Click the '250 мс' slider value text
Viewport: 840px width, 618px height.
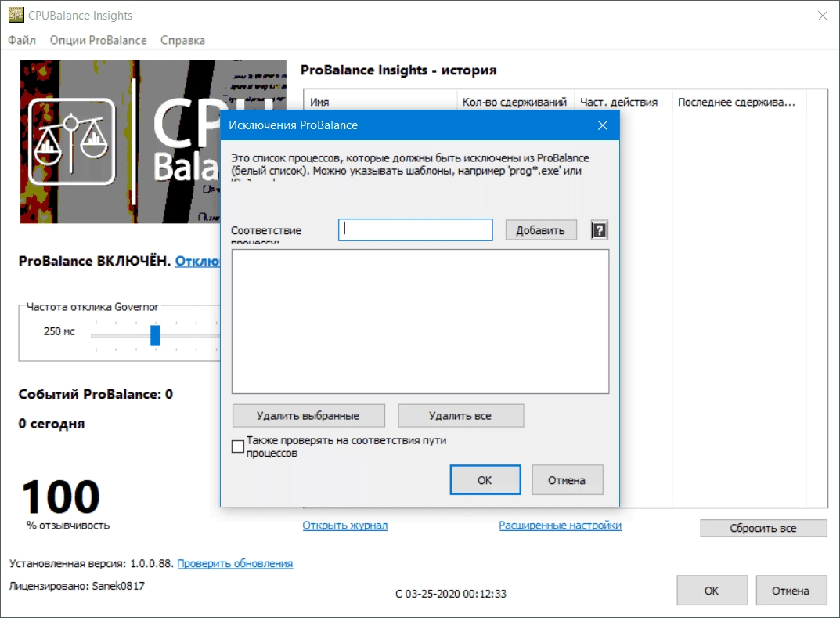pos(59,331)
